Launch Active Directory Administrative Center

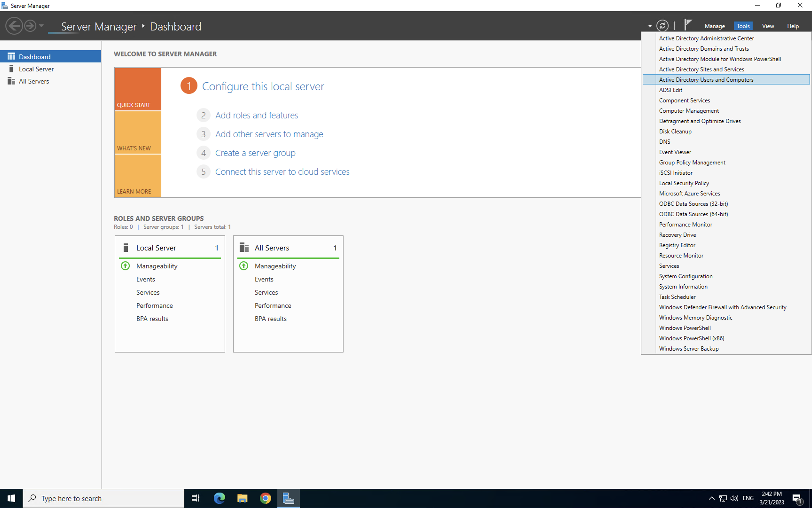(726, 38)
